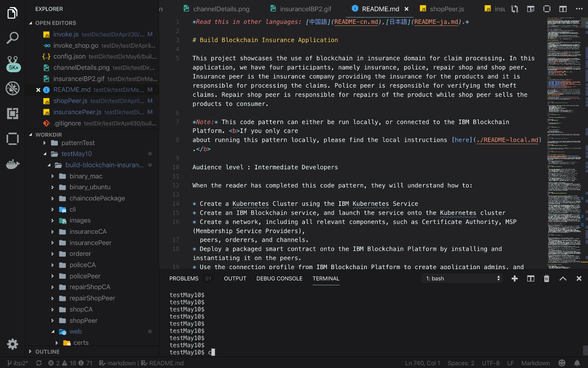Split the editor to the right
The image size is (588, 368).
coord(563,9)
